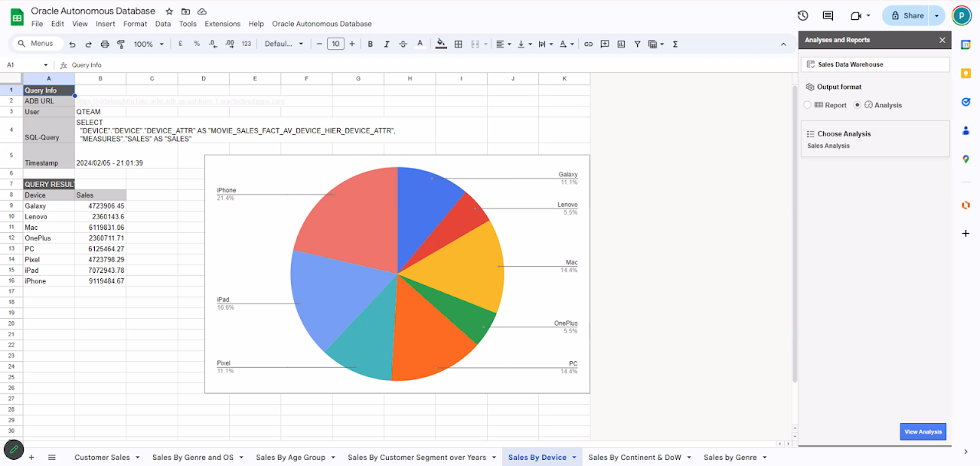Open the Share button dropdown arrow
The height and width of the screenshot is (466, 980).
(936, 15)
